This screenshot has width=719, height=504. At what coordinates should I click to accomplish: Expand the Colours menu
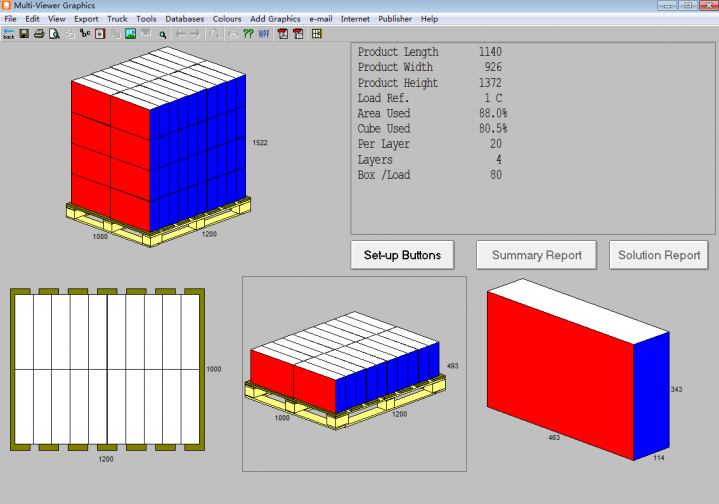pyautogui.click(x=227, y=19)
